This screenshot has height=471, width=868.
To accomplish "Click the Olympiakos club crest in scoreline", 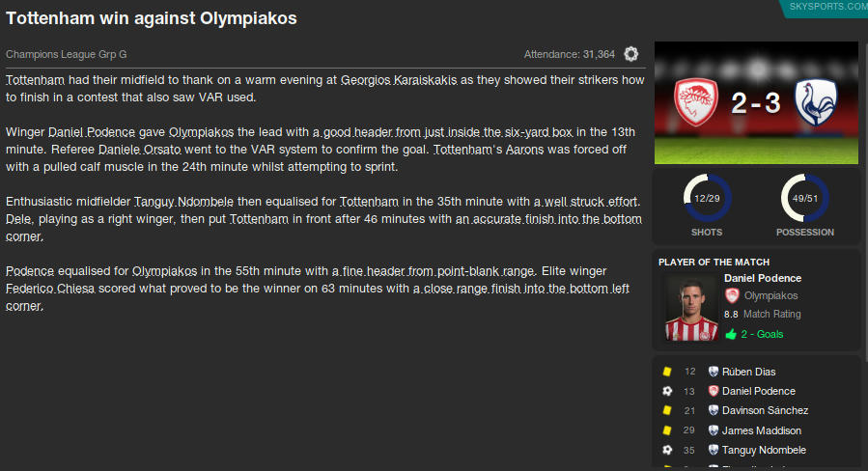I will coord(697,102).
